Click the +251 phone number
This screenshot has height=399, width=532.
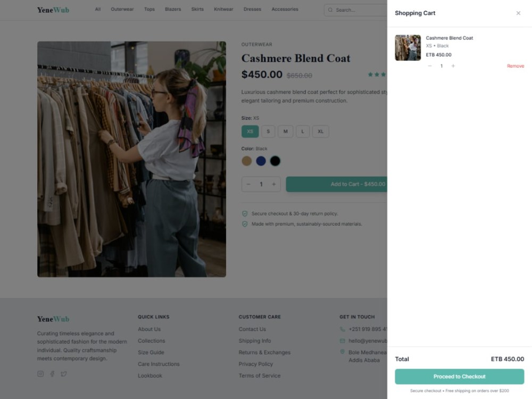(368, 329)
